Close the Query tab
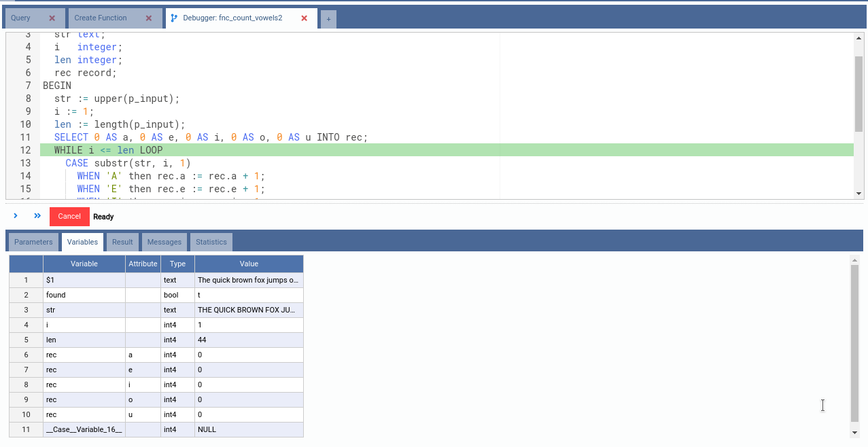Screen dimensions: 868x447 52,18
